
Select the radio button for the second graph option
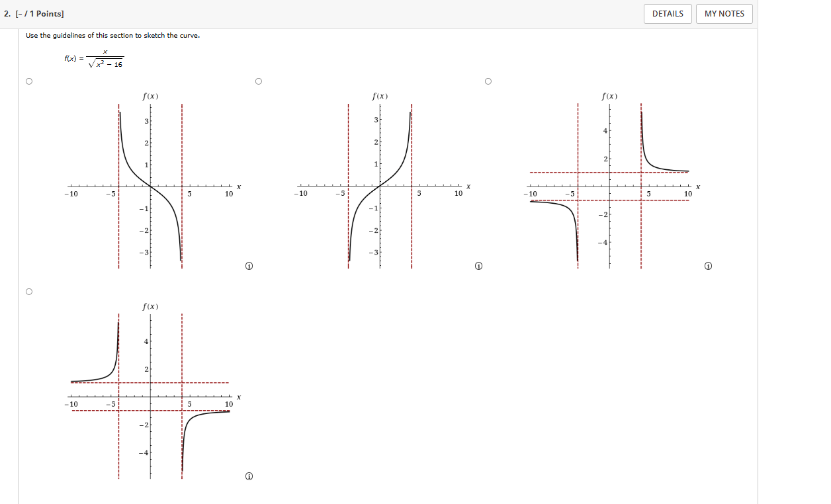click(x=259, y=81)
